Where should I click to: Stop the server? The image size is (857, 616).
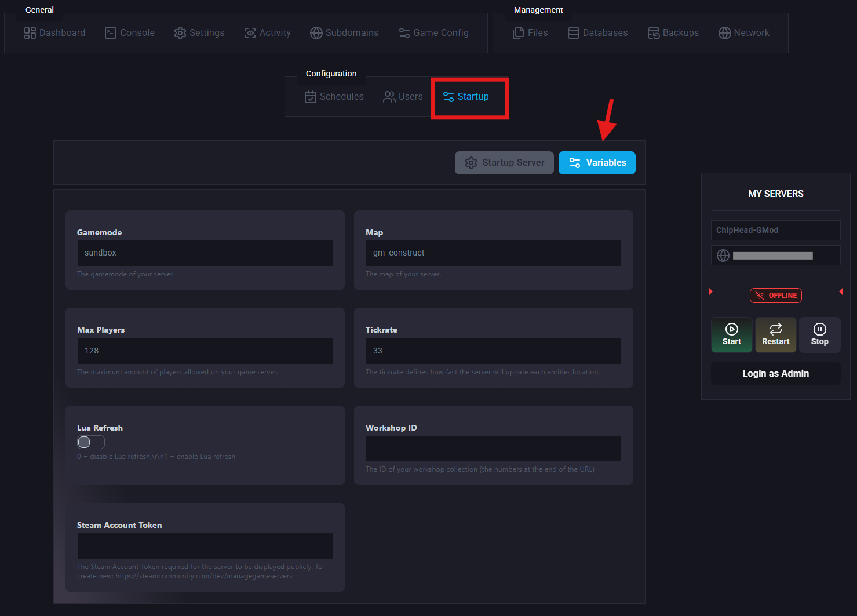pos(820,335)
